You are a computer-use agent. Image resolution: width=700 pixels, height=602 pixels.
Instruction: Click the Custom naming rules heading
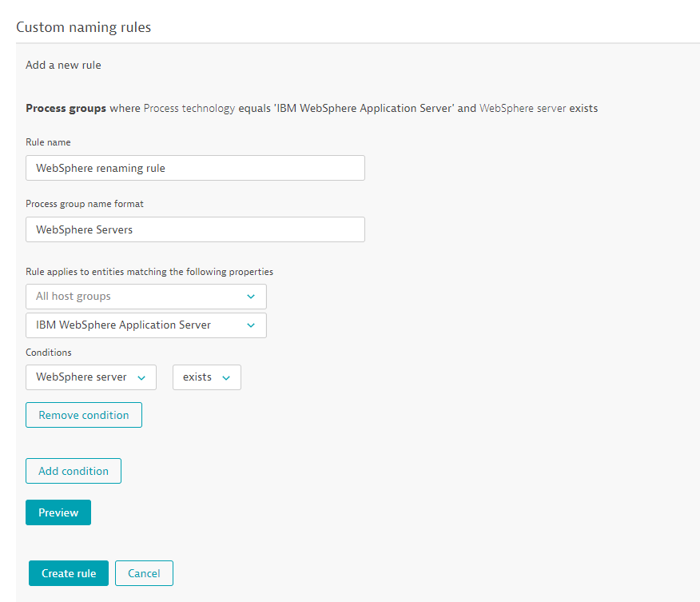pos(83,27)
